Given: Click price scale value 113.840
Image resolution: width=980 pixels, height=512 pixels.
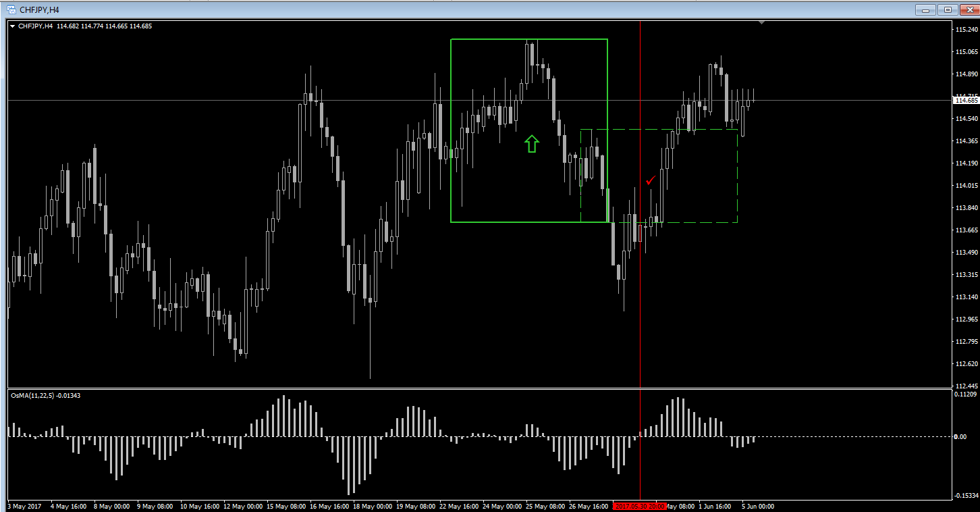Looking at the screenshot, I should [x=967, y=208].
